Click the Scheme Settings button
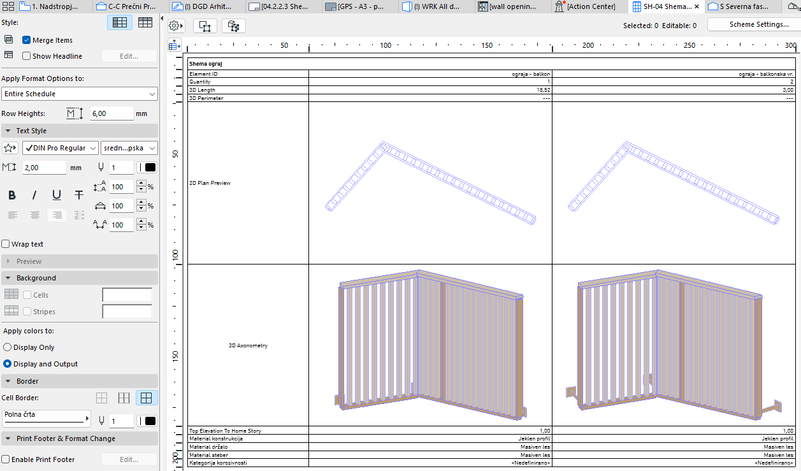801x471 pixels. [759, 24]
